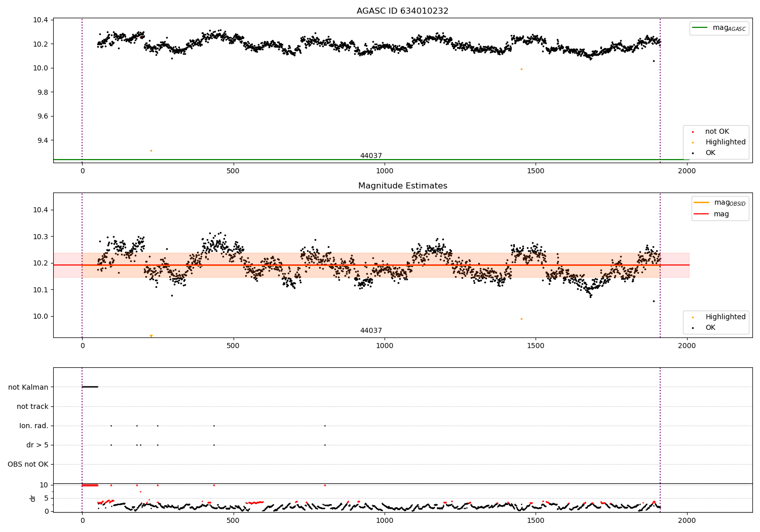The image size is (760, 532).
Task: Click the rotated 'dr' y-axis label
Action: coord(32,498)
